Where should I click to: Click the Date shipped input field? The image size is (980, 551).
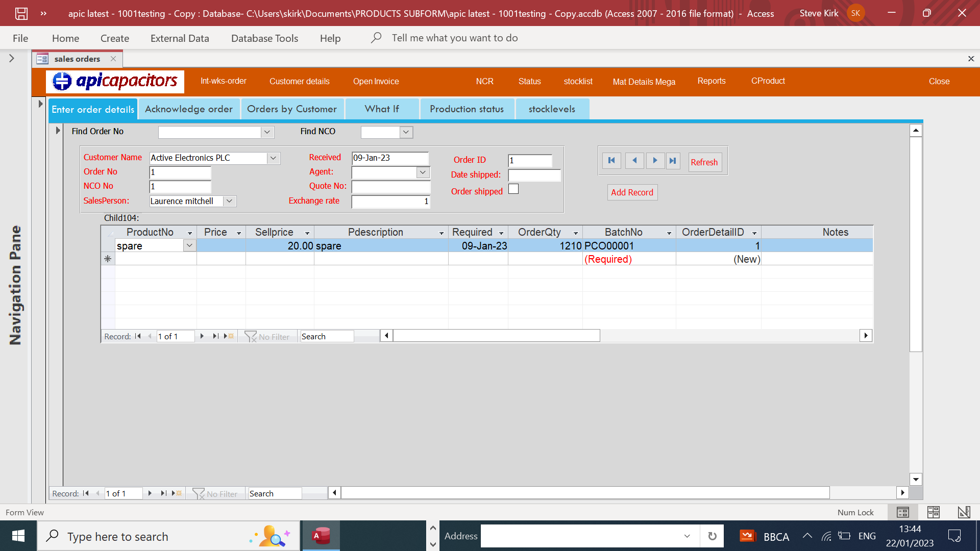[x=534, y=176]
